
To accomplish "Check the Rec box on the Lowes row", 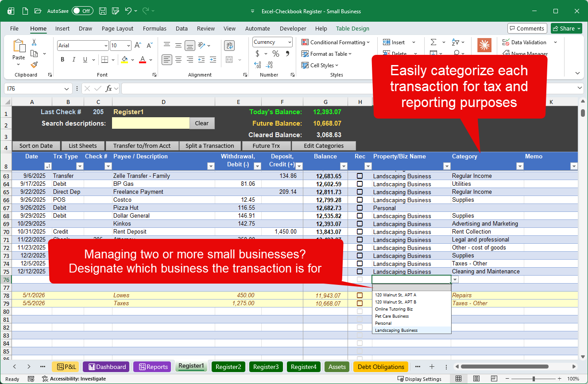I will coord(360,295).
